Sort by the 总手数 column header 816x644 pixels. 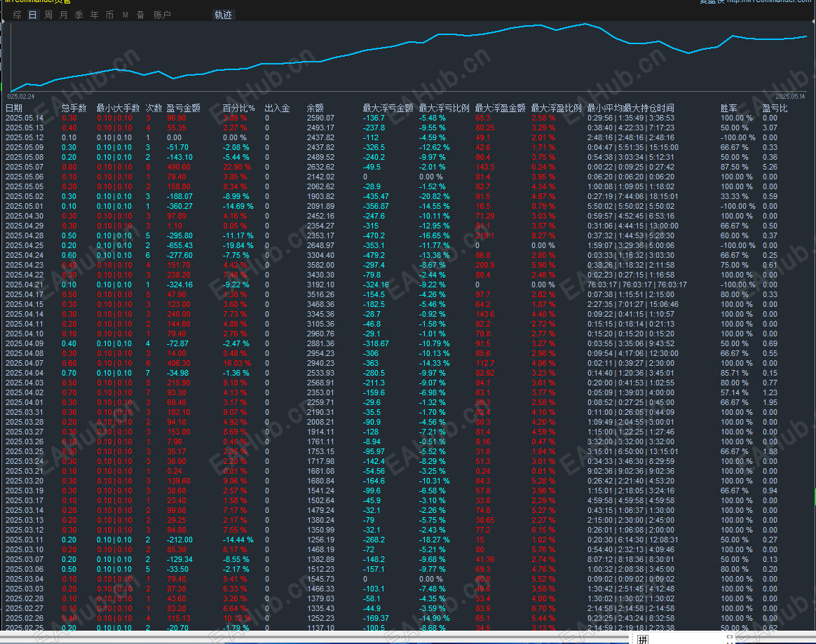pos(74,108)
